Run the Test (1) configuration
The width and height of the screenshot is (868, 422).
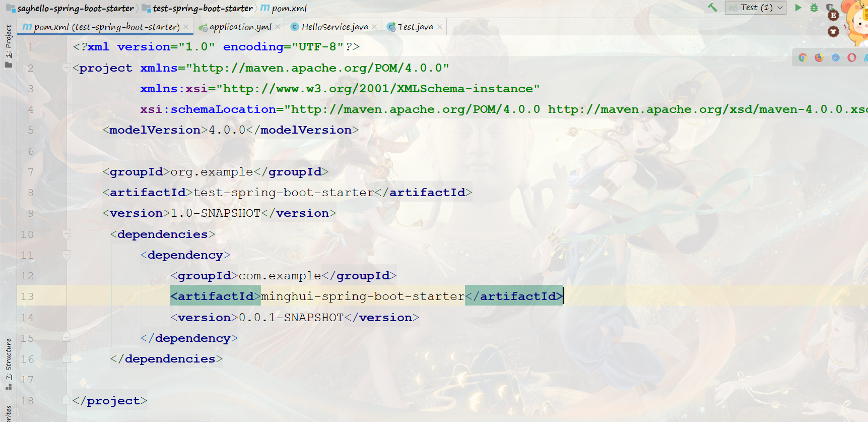point(798,8)
